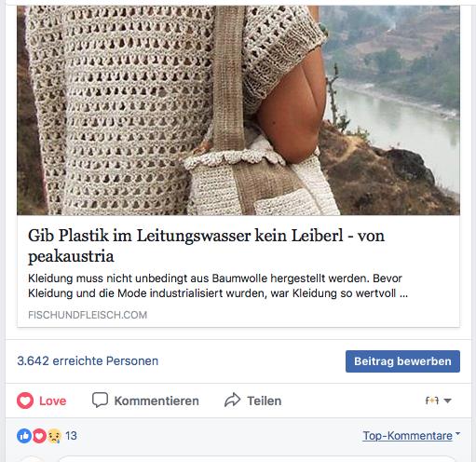Screen dimensions: 476x462
Task: Open the crocheted sweater article preview image
Action: click(238, 110)
